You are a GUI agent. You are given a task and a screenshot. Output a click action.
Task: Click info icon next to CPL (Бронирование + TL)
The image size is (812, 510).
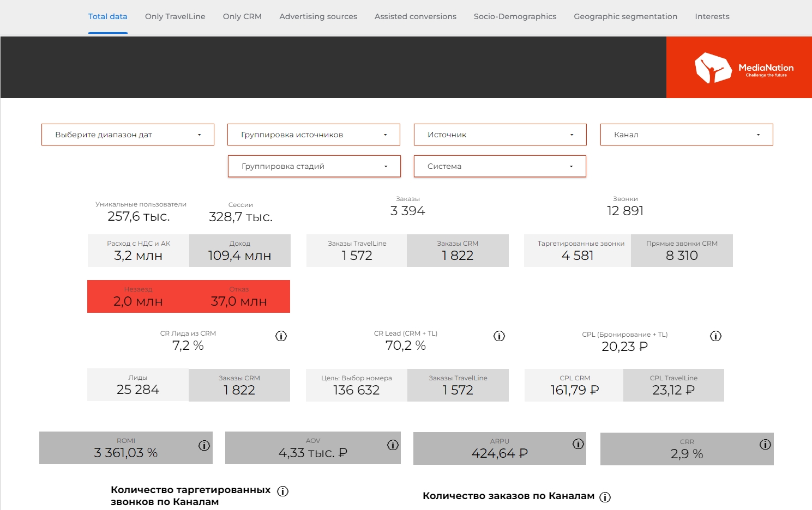tap(715, 336)
